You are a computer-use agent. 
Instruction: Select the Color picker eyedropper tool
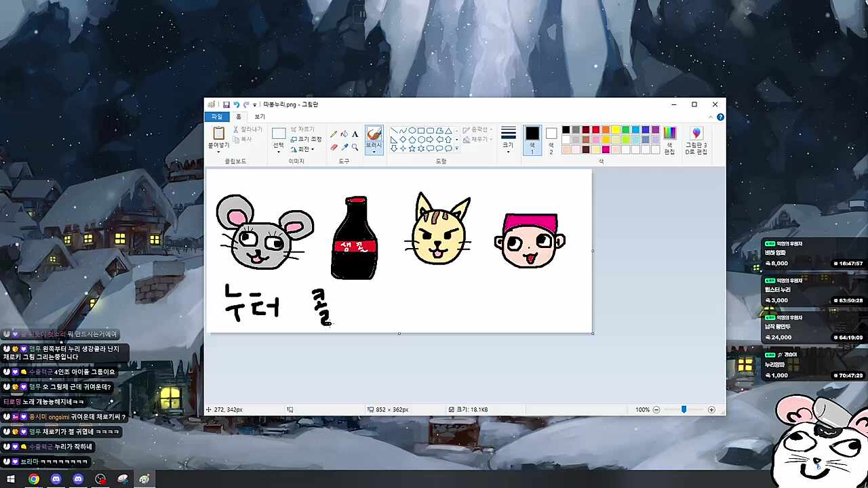point(344,147)
